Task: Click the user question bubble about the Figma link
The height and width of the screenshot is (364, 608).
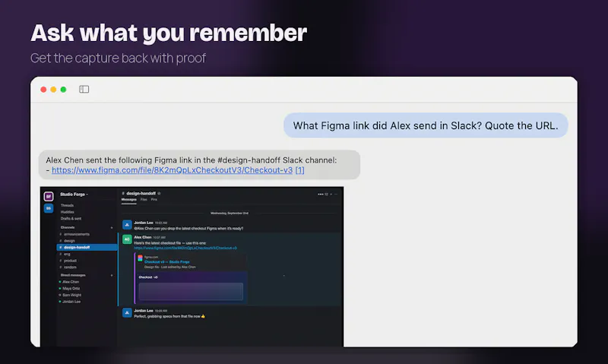Action: click(426, 125)
